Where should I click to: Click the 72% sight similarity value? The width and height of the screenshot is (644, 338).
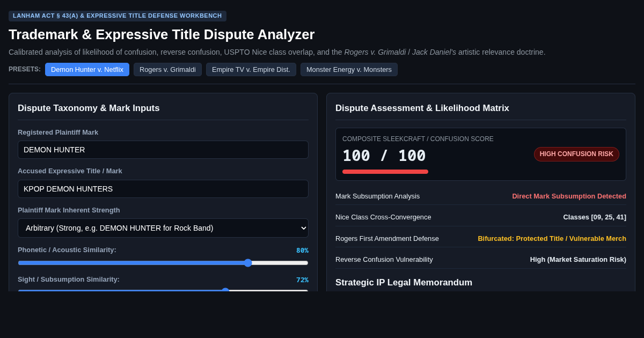pyautogui.click(x=302, y=280)
